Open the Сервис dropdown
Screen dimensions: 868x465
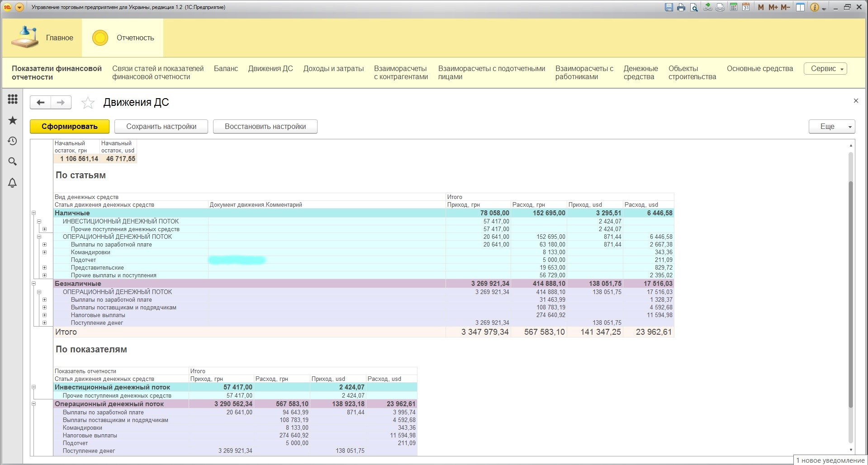[x=825, y=69]
